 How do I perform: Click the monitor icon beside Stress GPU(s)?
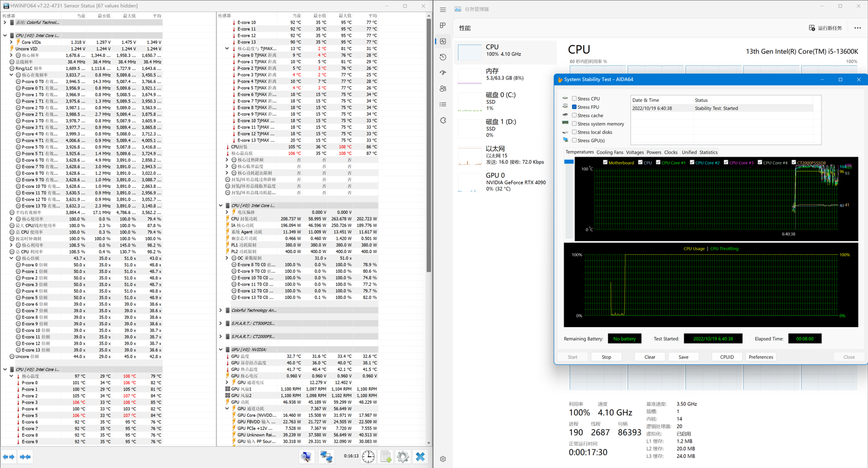pos(565,140)
